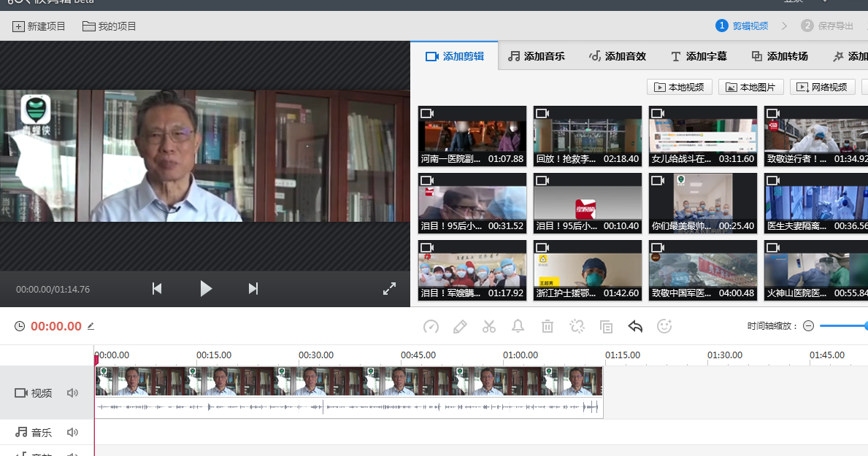The width and height of the screenshot is (868, 456).
Task: Jump back with the previous frame button
Action: coord(157,289)
